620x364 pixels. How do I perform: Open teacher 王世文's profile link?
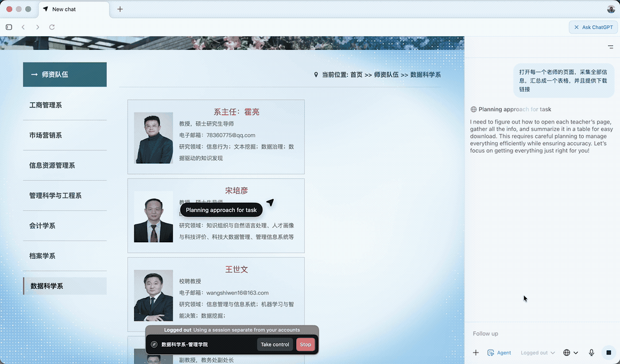click(236, 269)
